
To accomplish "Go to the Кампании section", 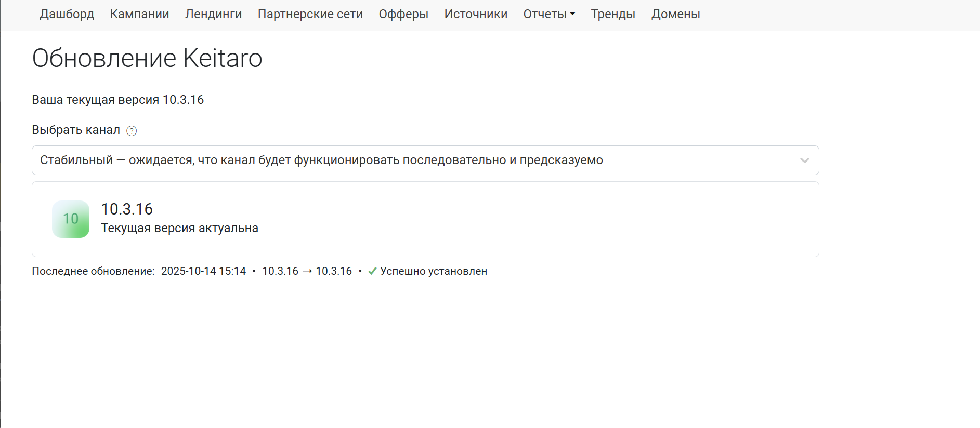I will pyautogui.click(x=139, y=14).
